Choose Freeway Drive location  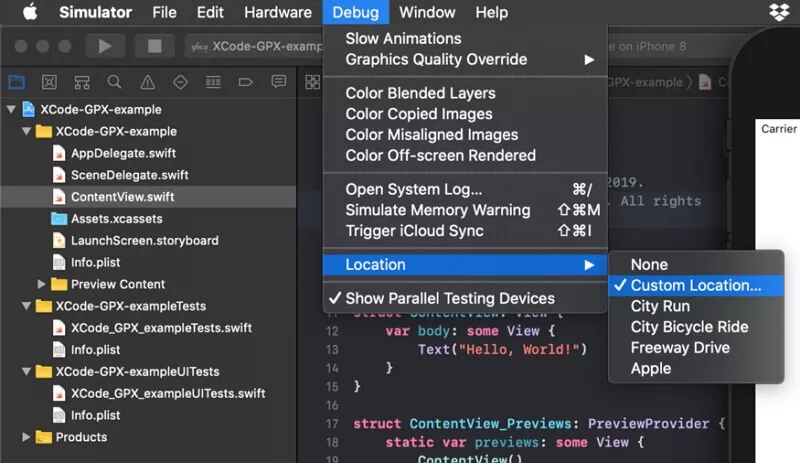pyautogui.click(x=680, y=347)
